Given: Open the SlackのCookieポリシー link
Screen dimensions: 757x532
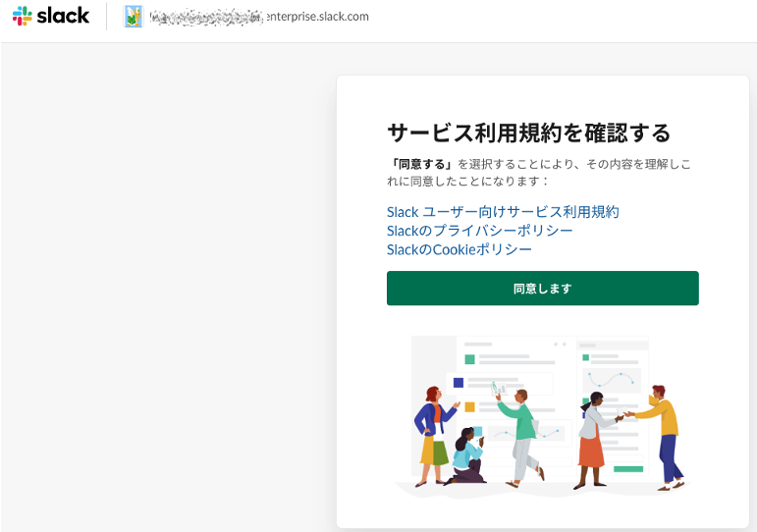Looking at the screenshot, I should [x=460, y=249].
